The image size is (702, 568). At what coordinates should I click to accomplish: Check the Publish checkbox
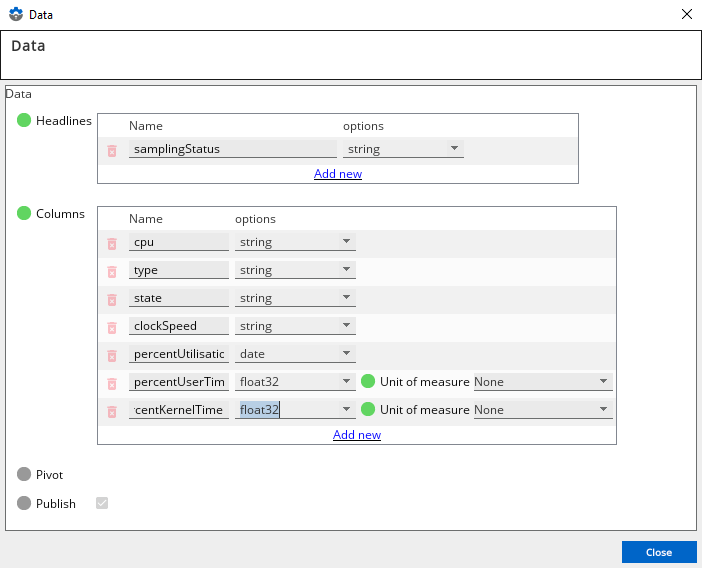click(x=102, y=503)
